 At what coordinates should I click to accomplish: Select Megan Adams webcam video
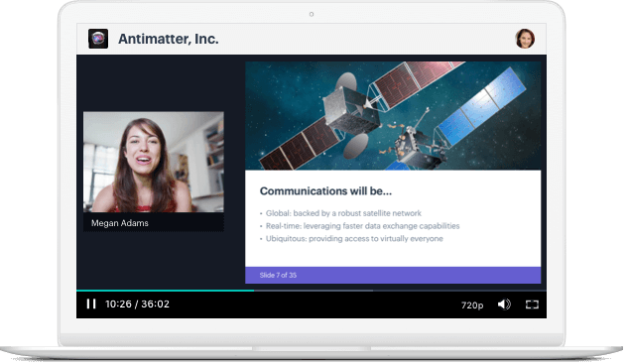click(155, 163)
